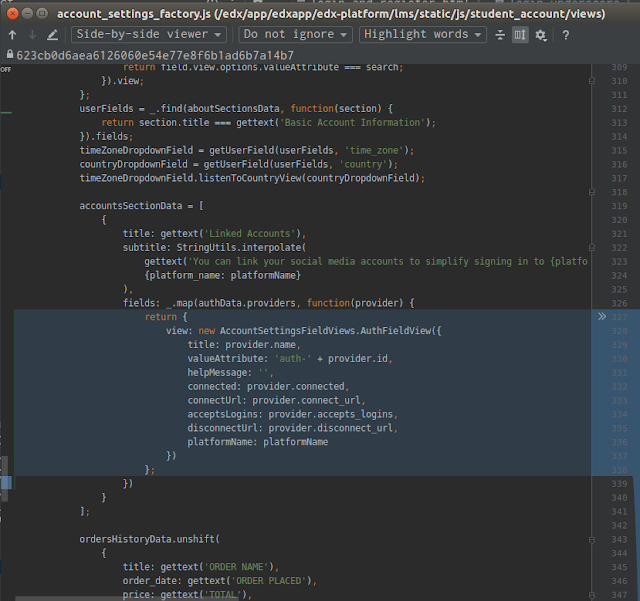
Task: Click line number 339
Action: [x=619, y=484]
